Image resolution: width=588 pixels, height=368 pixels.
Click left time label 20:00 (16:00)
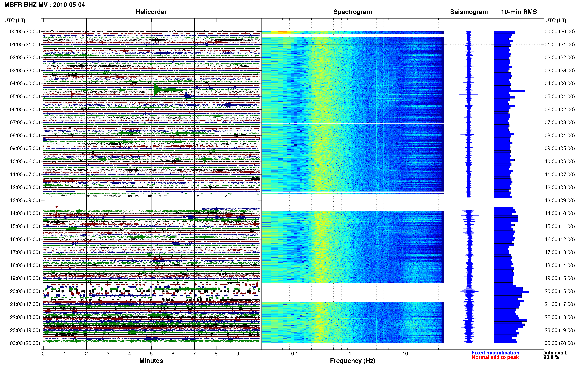click(x=25, y=291)
